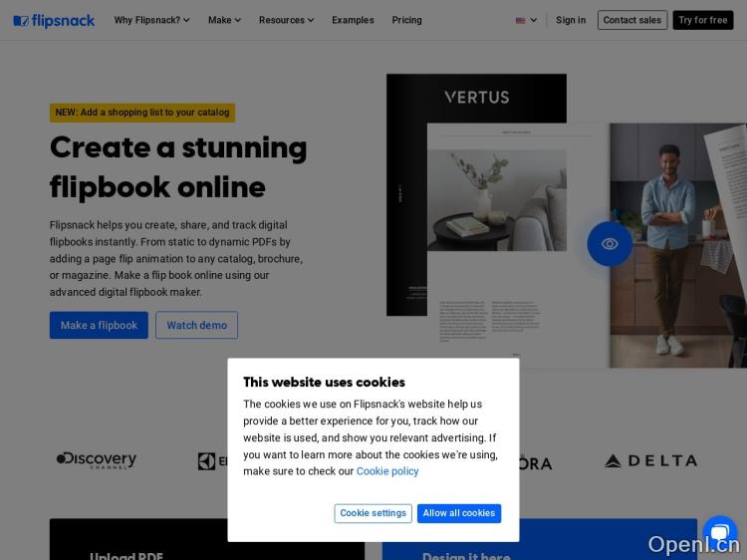This screenshot has height=560, width=747.
Task: Expand the Why Flipsnack? menu
Action: coord(152,20)
